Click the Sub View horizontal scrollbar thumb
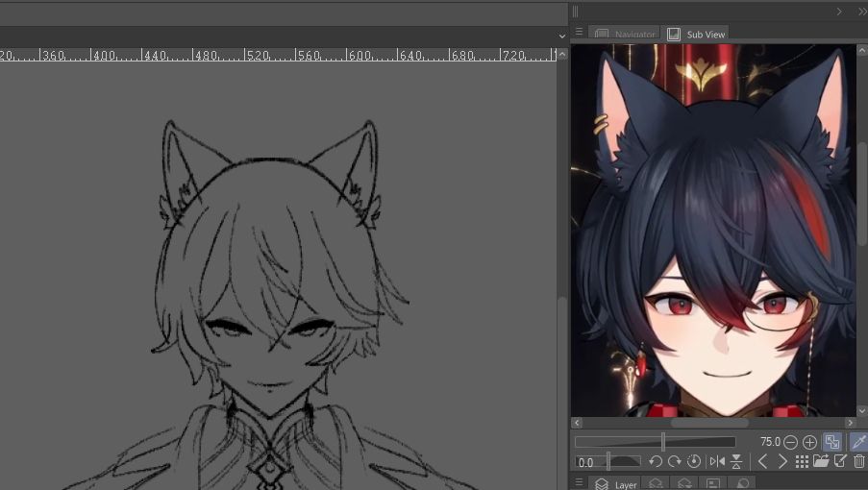The height and width of the screenshot is (490, 868). pyautogui.click(x=709, y=423)
